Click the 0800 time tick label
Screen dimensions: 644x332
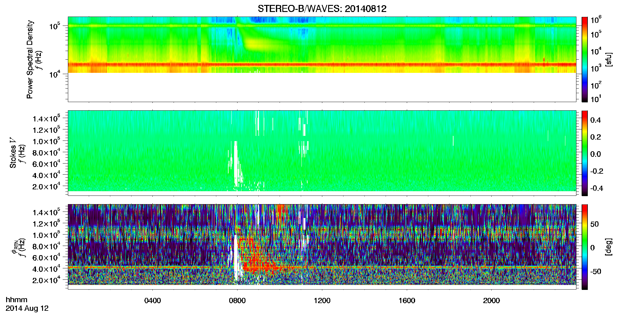click(237, 301)
